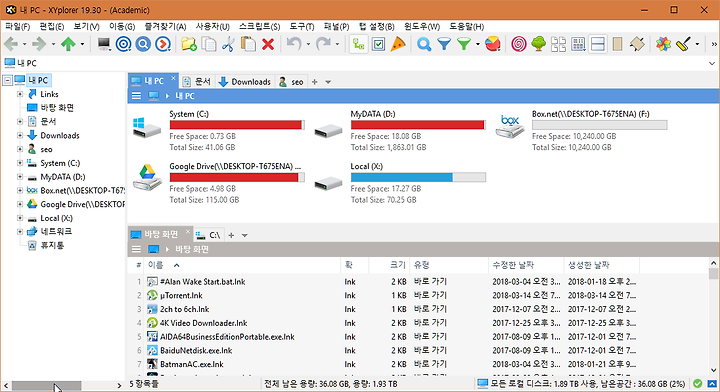The image size is (720, 392).
Task: Open the address bar dropdown arrow
Action: pyautogui.click(x=712, y=63)
